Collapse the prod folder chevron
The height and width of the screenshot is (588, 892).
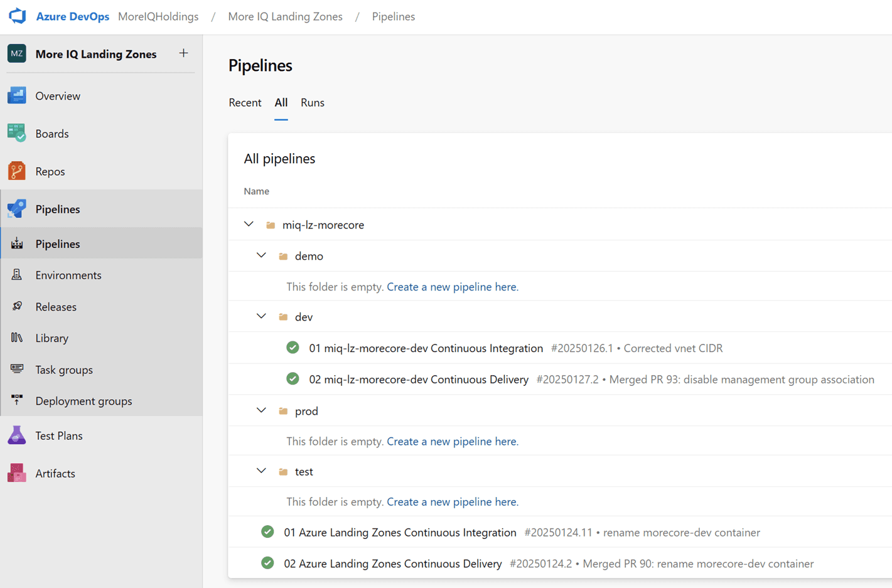click(x=261, y=410)
